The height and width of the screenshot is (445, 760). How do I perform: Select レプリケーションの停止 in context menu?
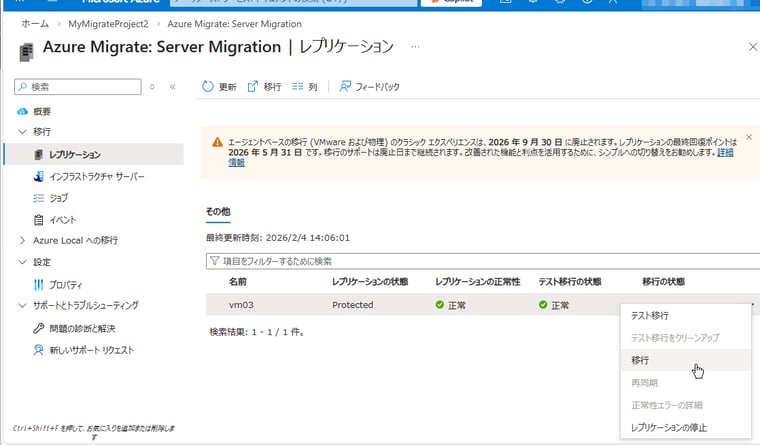click(685, 428)
